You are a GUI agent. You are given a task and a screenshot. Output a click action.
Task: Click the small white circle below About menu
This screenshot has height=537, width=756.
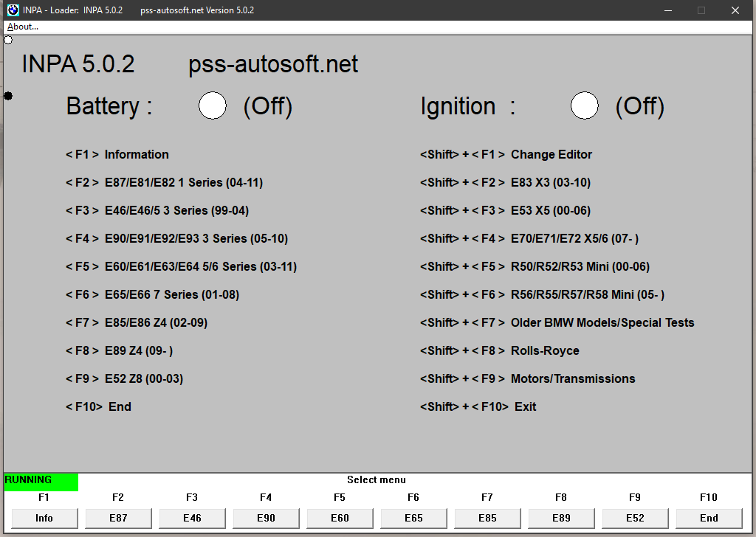tap(8, 40)
